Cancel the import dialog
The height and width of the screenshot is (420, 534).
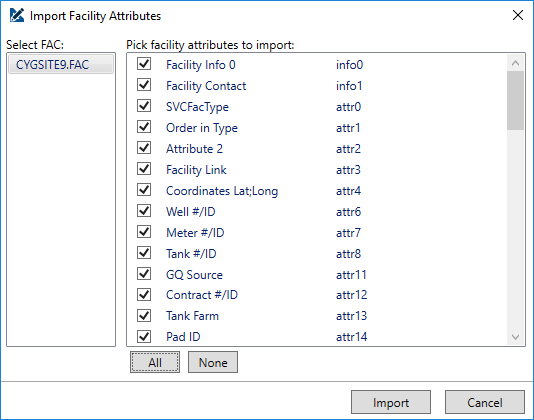tap(485, 402)
